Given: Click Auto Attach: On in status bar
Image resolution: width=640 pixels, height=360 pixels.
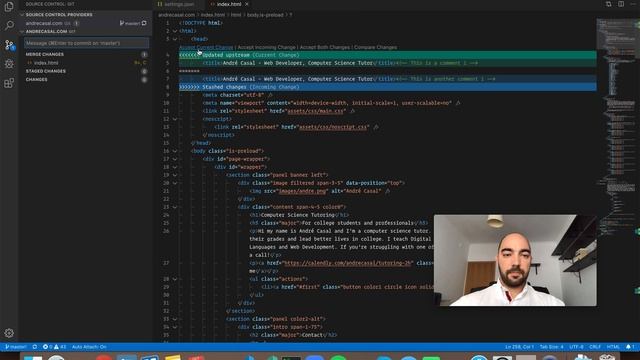Looking at the screenshot, I should click(89, 347).
